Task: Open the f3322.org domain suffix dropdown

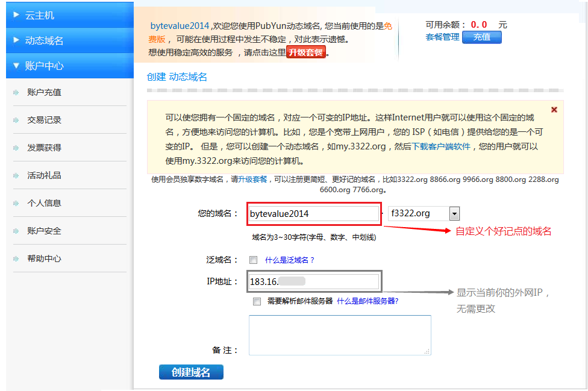Action: [x=454, y=213]
